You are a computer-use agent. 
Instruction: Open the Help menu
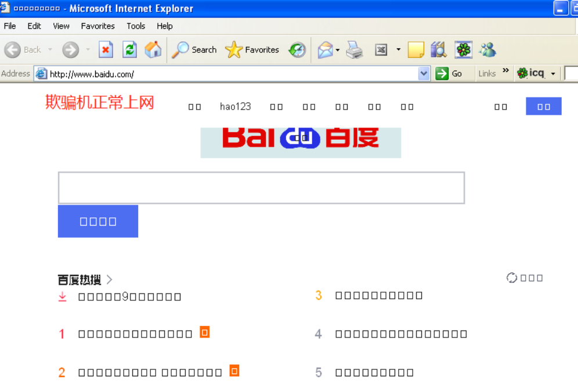pyautogui.click(x=164, y=26)
